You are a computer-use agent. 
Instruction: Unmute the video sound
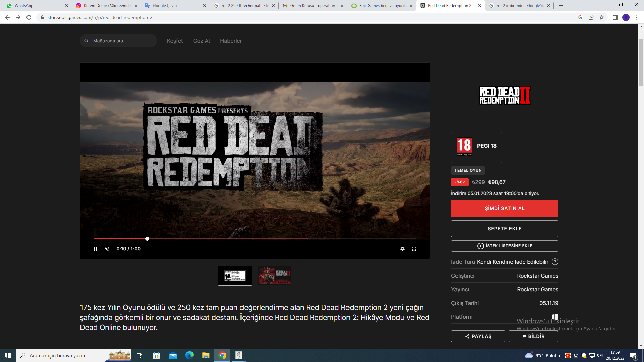click(107, 249)
